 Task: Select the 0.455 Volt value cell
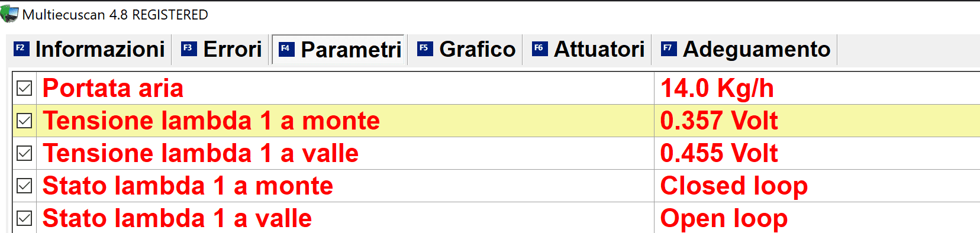pos(817,153)
